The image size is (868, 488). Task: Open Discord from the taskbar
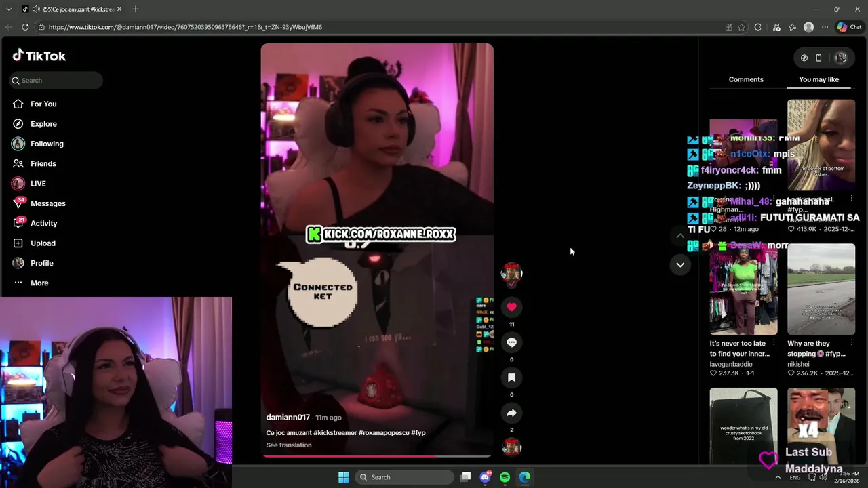(x=485, y=477)
